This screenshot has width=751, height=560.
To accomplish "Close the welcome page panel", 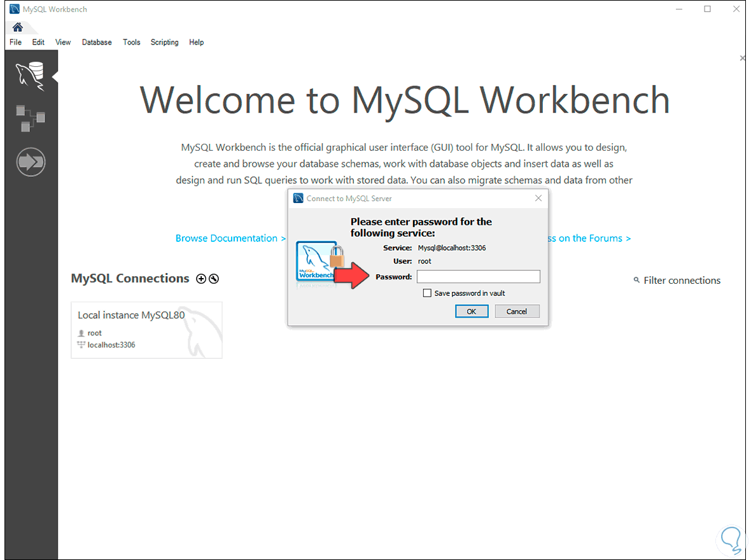I will (742, 58).
